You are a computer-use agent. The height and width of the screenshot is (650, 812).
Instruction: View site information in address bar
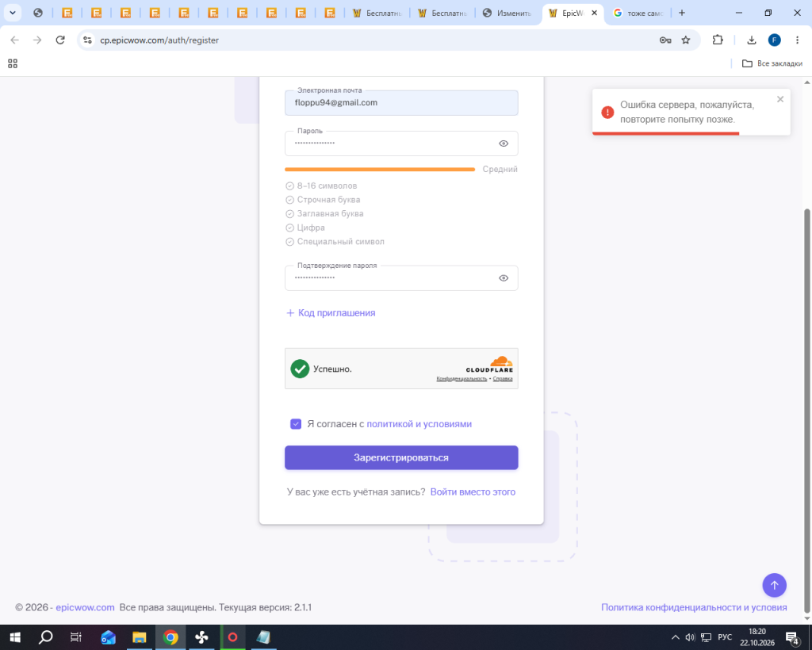pos(87,40)
